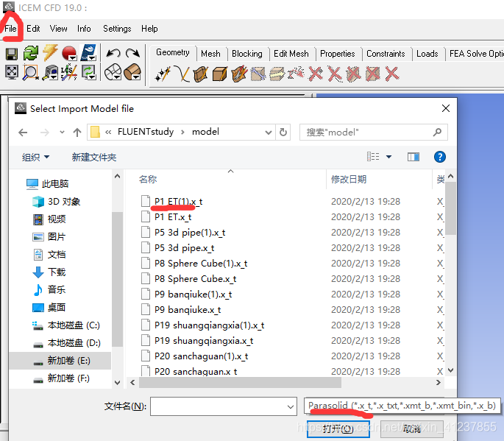Click the Solid Frame display icon

(132, 71)
